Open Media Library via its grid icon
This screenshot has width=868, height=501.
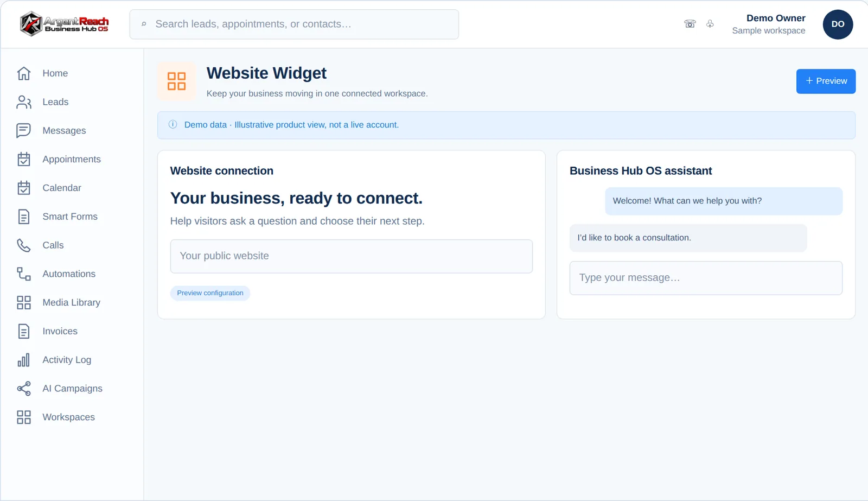click(24, 302)
